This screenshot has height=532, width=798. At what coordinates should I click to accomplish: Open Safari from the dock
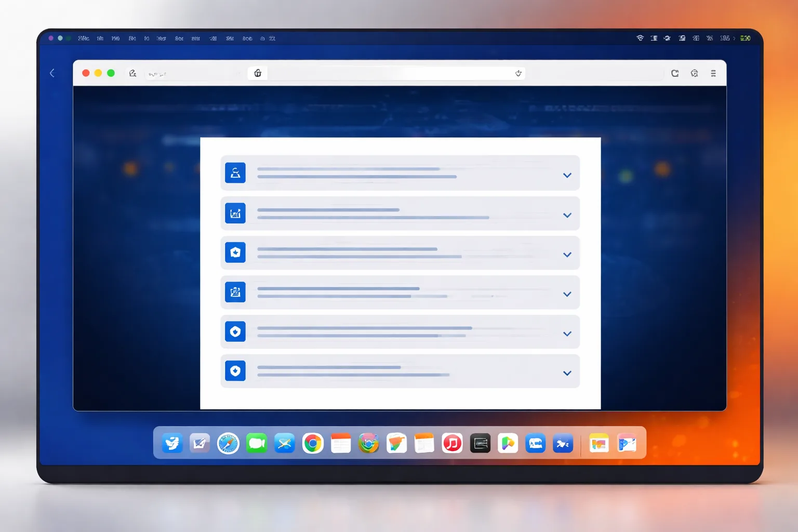pos(228,443)
